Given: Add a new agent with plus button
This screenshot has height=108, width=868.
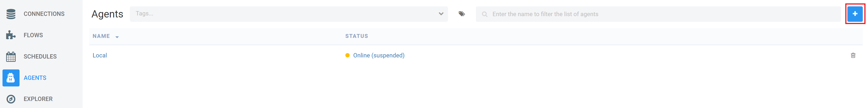Looking at the screenshot, I should tap(855, 14).
